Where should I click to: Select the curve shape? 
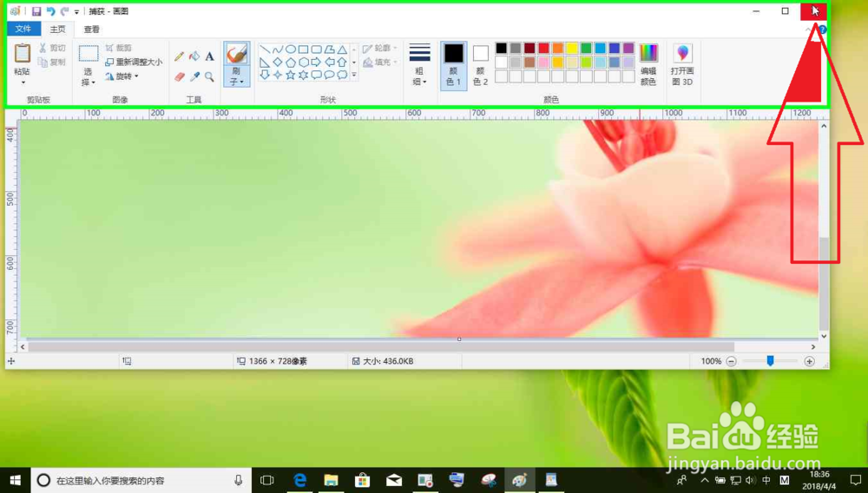click(x=278, y=49)
